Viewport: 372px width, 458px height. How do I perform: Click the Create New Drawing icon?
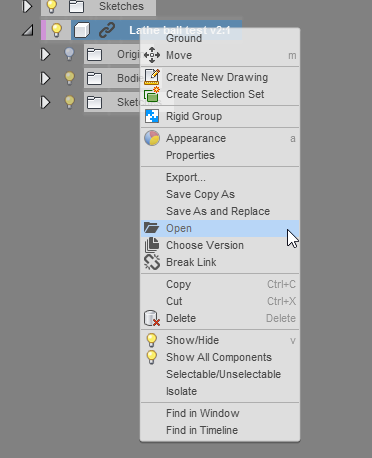tap(152, 77)
